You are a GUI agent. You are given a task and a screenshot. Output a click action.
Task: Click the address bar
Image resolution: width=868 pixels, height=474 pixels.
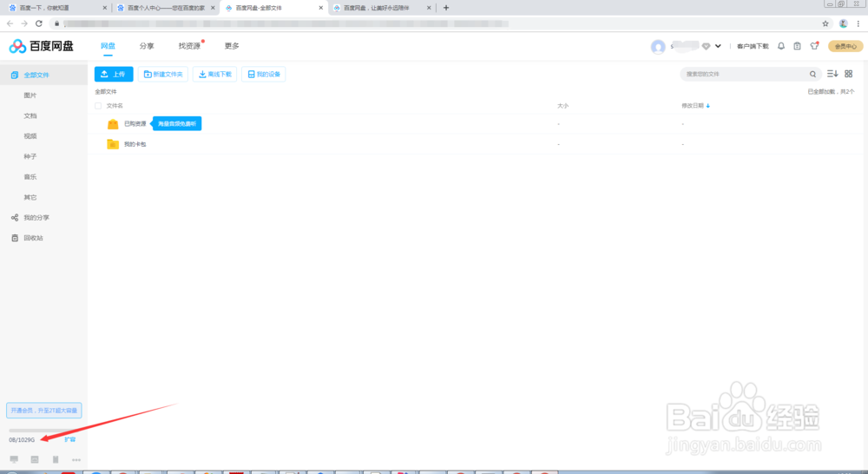point(440,23)
